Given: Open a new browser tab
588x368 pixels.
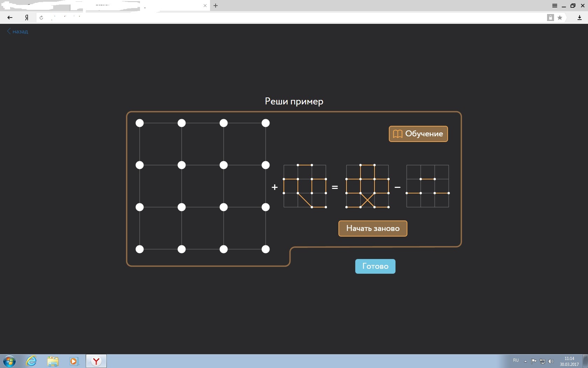Looking at the screenshot, I should click(x=216, y=6).
